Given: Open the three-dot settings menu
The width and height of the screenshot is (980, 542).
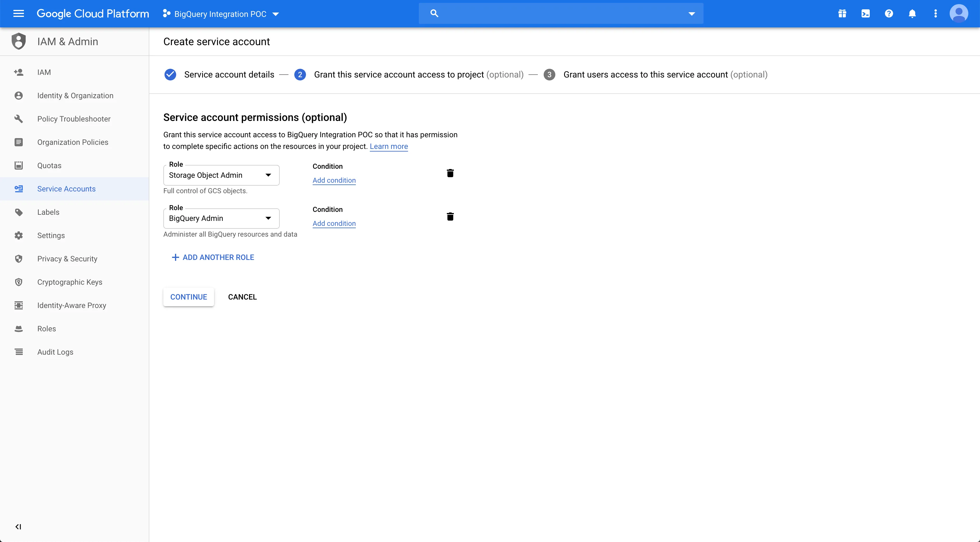Looking at the screenshot, I should (935, 14).
